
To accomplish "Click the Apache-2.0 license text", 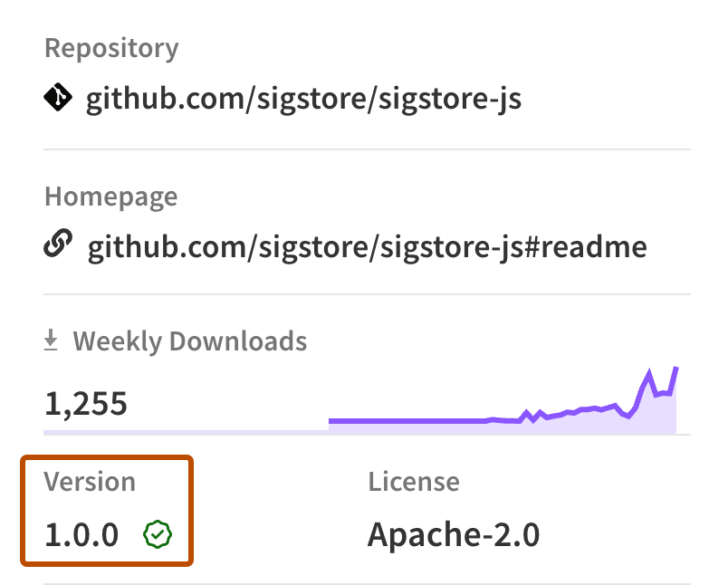I will point(453,534).
